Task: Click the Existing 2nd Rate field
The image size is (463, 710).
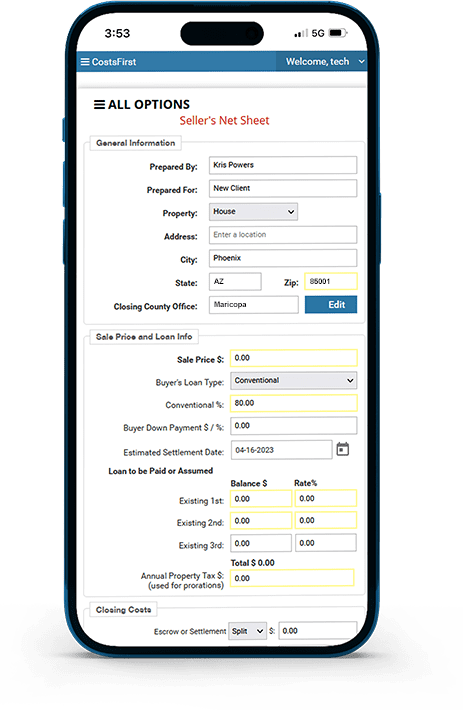Action: (326, 520)
